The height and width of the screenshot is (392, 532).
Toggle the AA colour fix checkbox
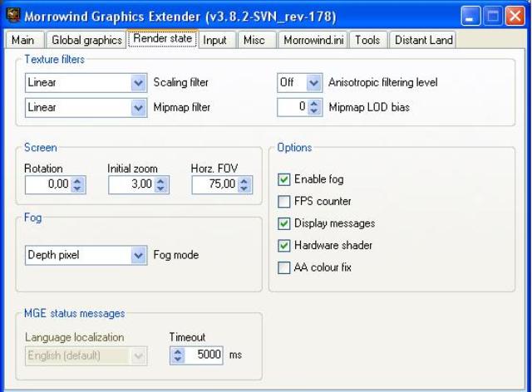coord(285,267)
